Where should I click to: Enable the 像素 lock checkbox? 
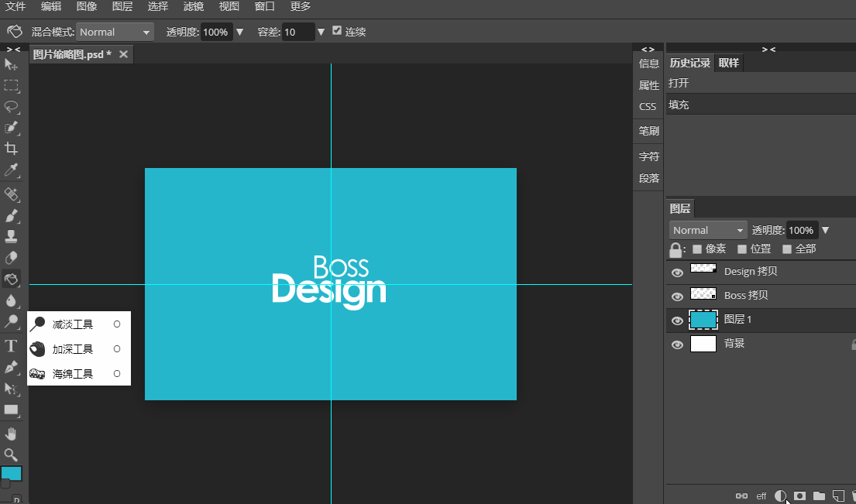[x=697, y=249]
